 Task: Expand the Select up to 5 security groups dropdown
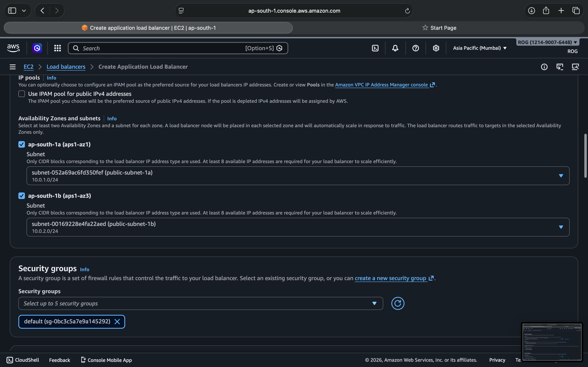click(200, 303)
